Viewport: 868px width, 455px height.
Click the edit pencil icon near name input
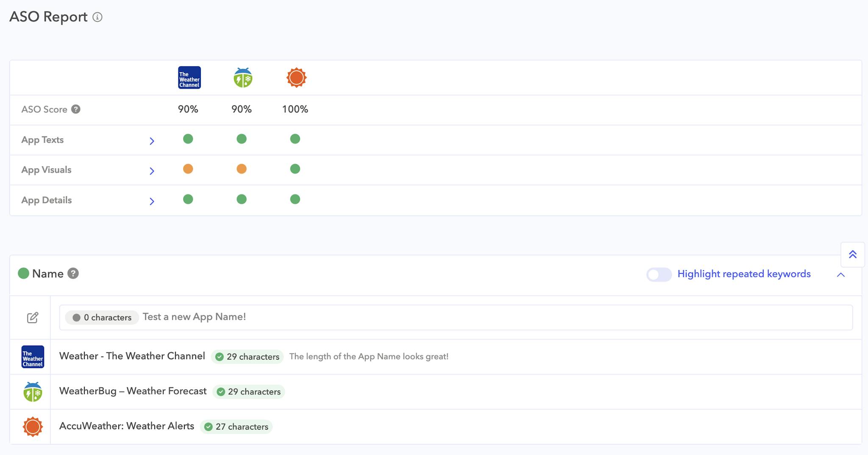pyautogui.click(x=32, y=317)
